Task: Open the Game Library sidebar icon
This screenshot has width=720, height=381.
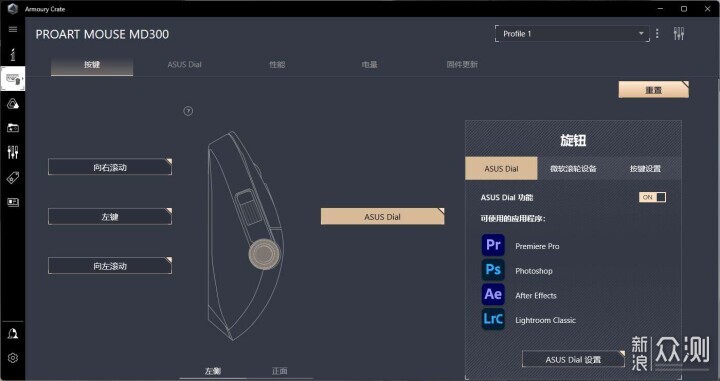Action: pyautogui.click(x=13, y=128)
